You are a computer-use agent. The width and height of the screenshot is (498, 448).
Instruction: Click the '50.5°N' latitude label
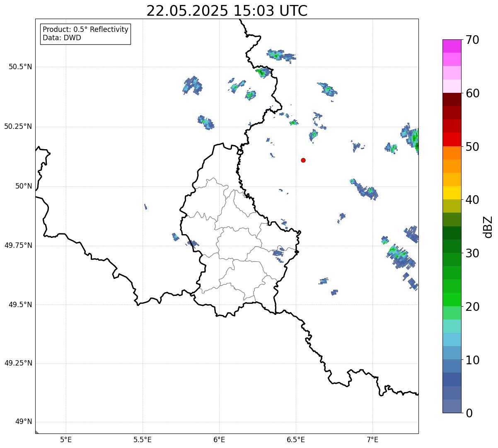(20, 67)
